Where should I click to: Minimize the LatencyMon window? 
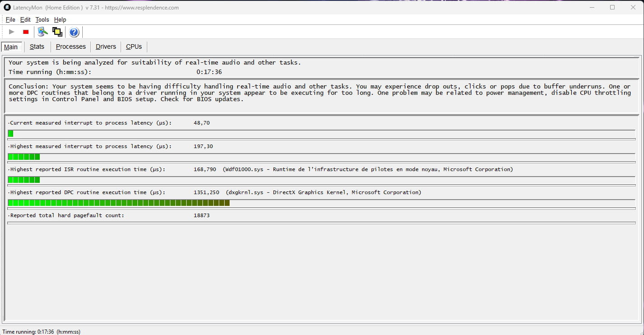tap(592, 7)
